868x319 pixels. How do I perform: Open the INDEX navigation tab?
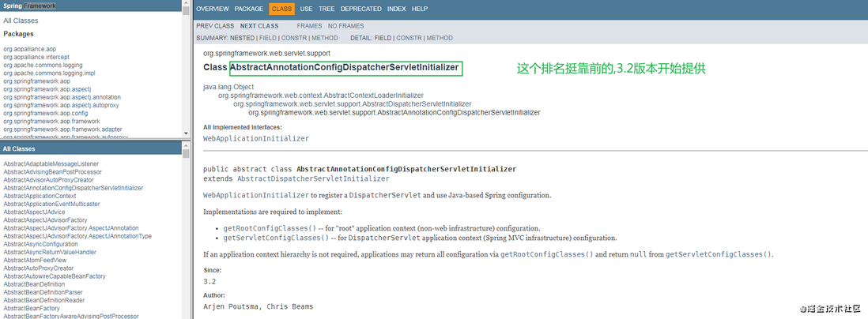[x=396, y=9]
